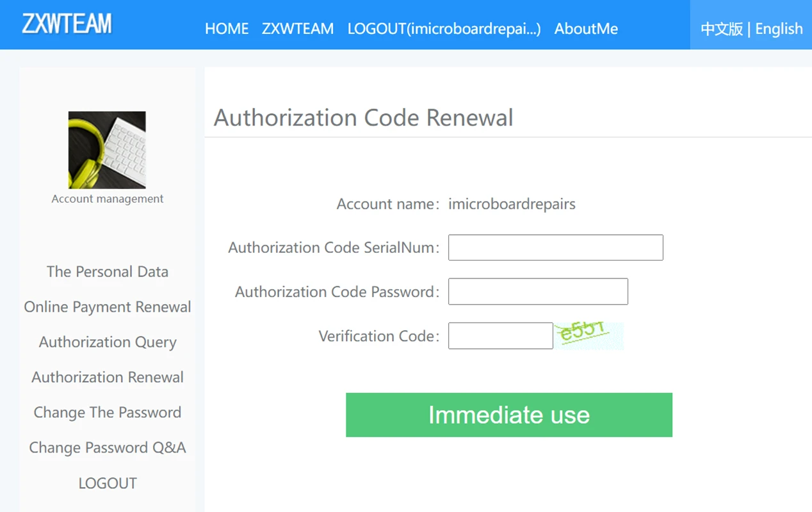This screenshot has width=812, height=512.
Task: Select Authorization Renewal in sidebar
Action: pos(108,377)
